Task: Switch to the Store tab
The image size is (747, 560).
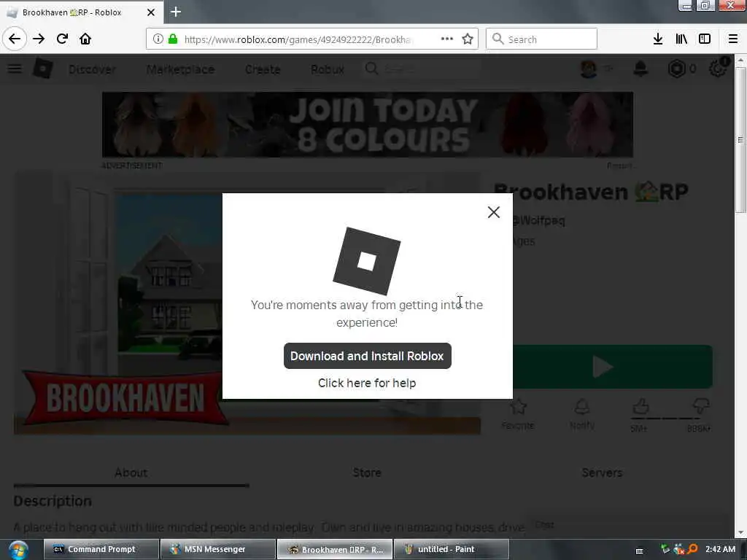Action: [367, 472]
